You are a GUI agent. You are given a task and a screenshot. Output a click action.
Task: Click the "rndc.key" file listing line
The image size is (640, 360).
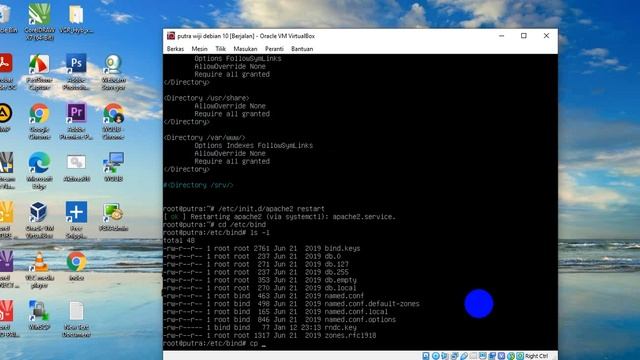click(x=260, y=328)
